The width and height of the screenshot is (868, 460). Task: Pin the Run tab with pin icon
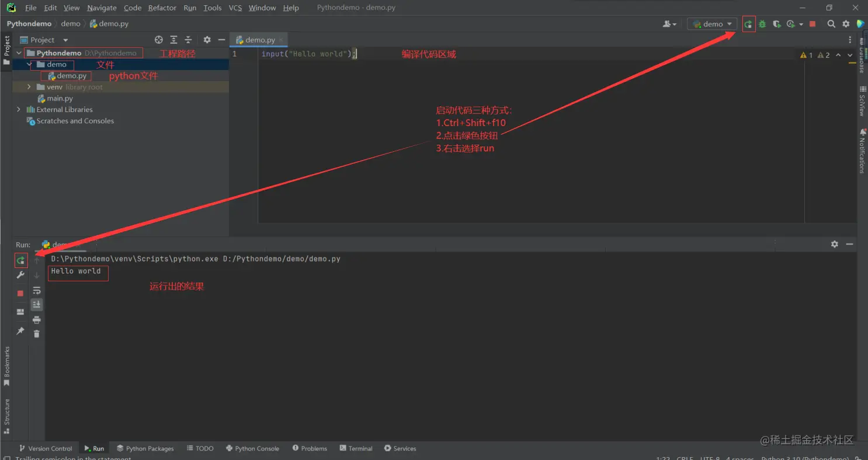20,331
